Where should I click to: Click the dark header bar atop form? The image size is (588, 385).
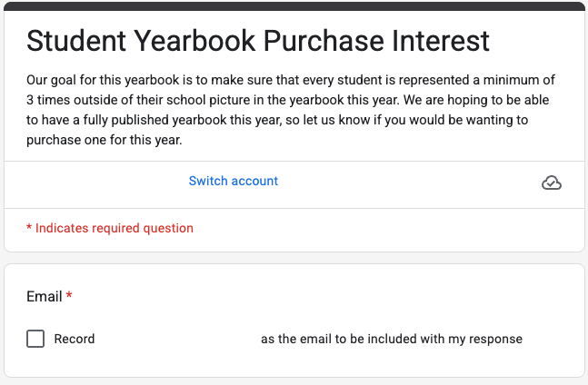[294, 6]
